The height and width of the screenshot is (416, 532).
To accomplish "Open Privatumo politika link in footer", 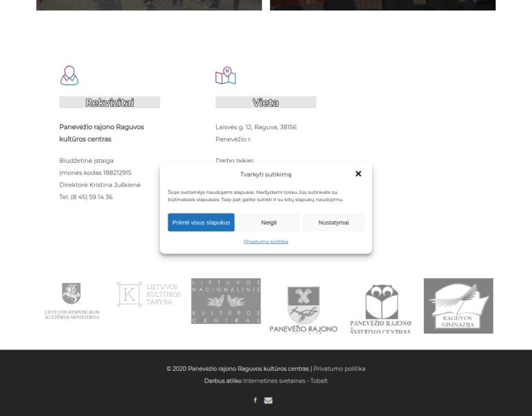I will (x=339, y=369).
